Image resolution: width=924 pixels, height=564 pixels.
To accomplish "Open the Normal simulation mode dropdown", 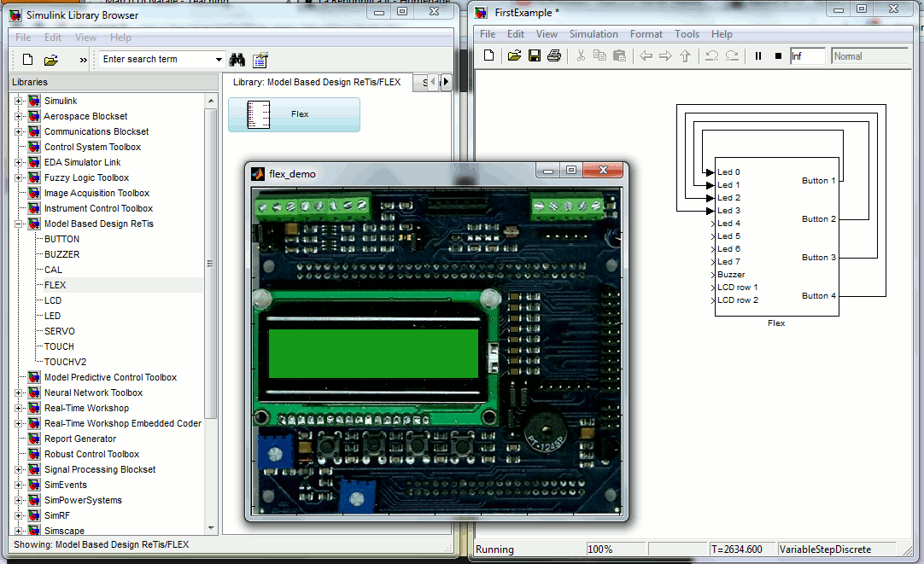I will click(x=869, y=56).
